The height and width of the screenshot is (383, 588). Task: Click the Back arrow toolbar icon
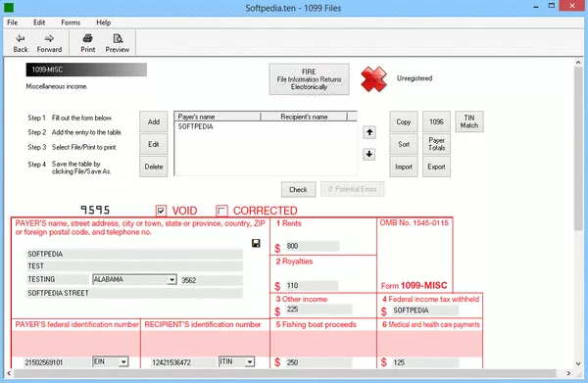click(x=21, y=38)
